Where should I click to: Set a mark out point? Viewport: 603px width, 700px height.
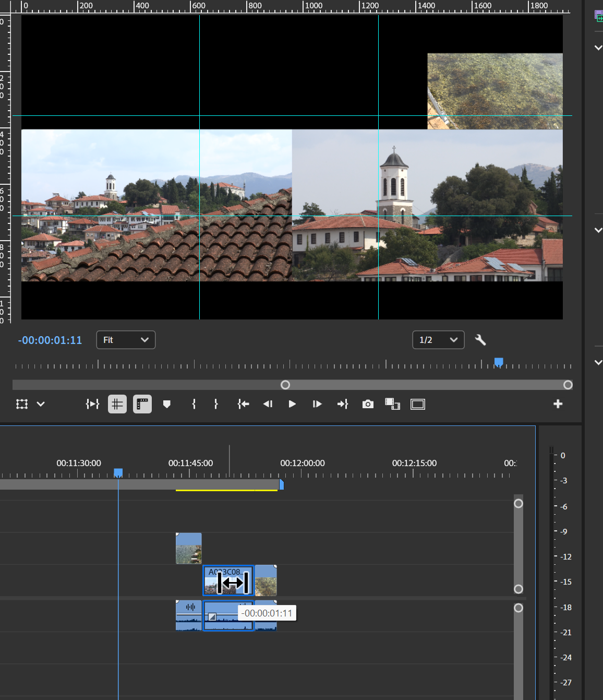215,404
